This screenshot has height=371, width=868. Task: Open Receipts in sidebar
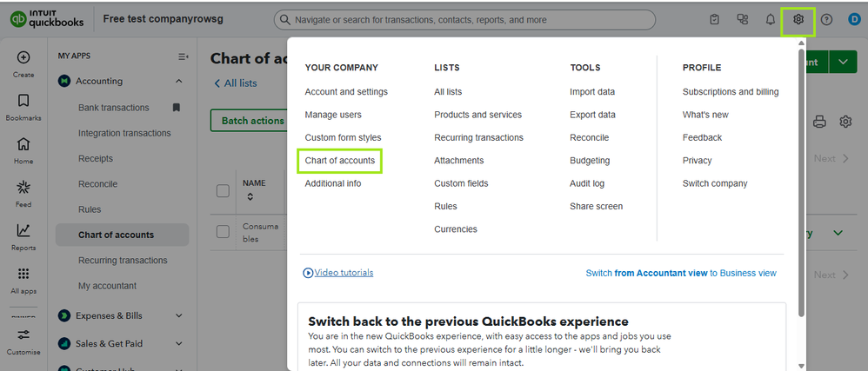(95, 159)
